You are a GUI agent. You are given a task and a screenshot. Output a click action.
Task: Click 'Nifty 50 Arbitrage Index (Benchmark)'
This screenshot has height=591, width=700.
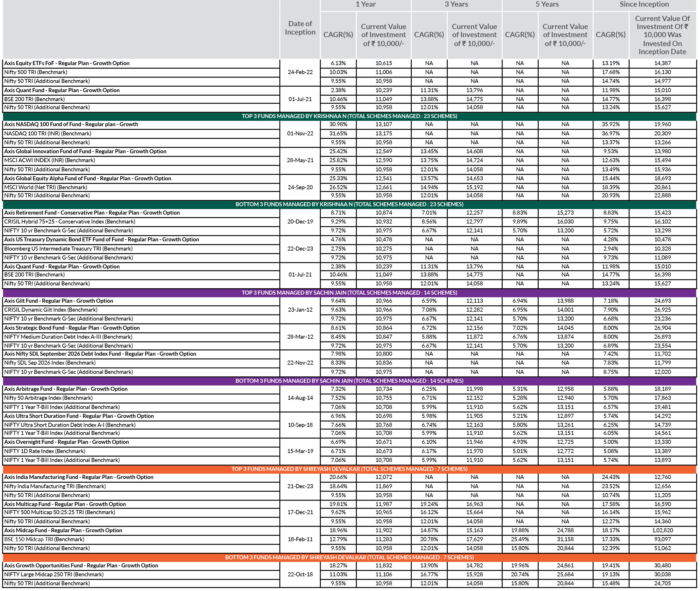48,398
